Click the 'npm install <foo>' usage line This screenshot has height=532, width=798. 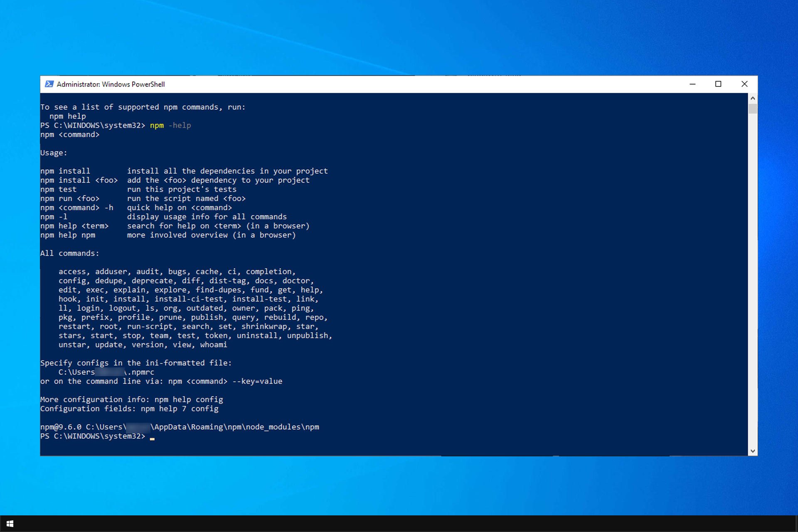[x=175, y=180]
